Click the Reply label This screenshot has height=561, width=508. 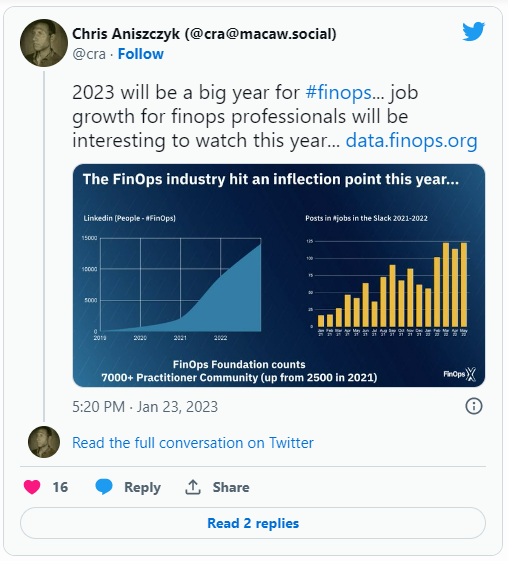142,487
